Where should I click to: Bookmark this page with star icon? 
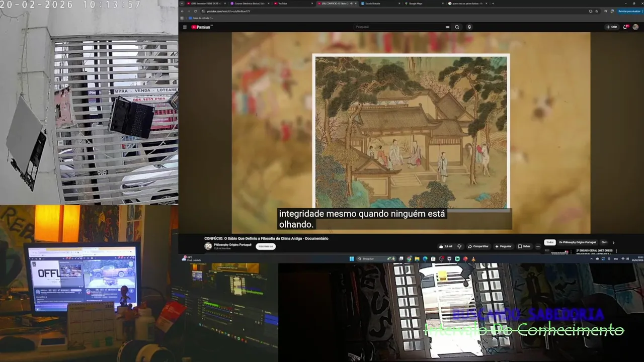pos(597,11)
